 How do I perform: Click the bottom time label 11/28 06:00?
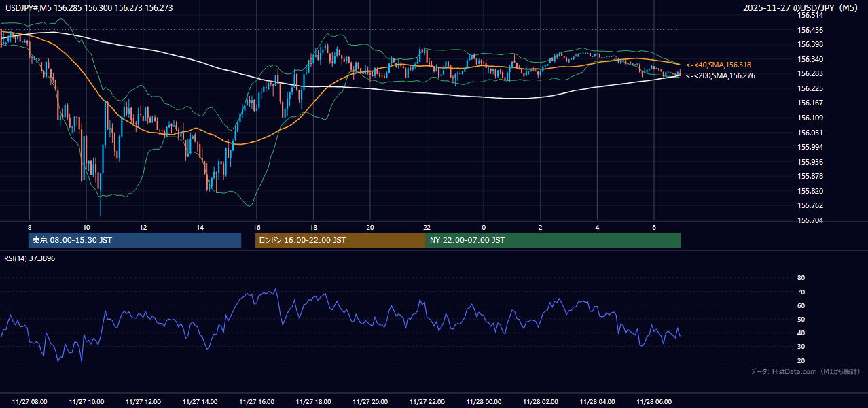click(653, 402)
